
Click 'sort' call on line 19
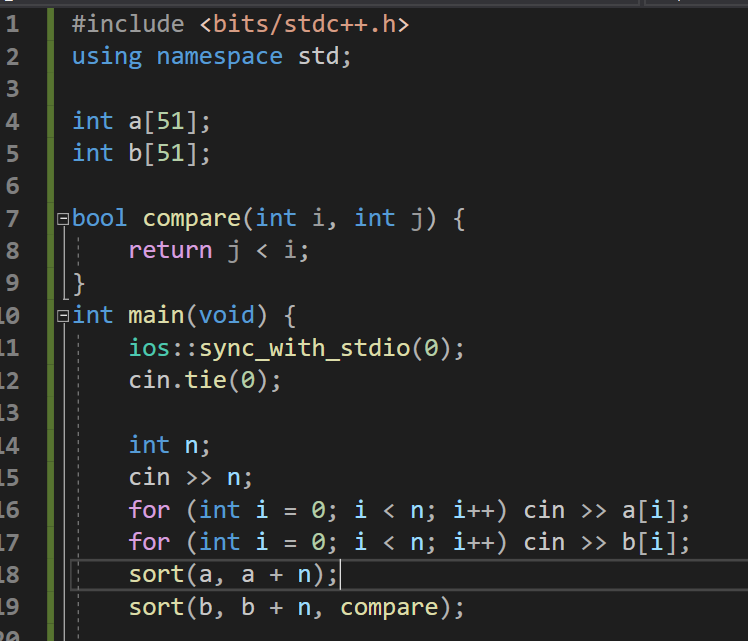156,607
